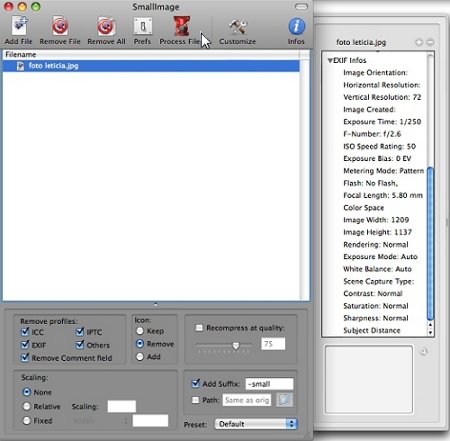Image resolution: width=450 pixels, height=441 pixels.
Task: Click the plus icon beside foto leticia.jpg header
Action: 419,42
